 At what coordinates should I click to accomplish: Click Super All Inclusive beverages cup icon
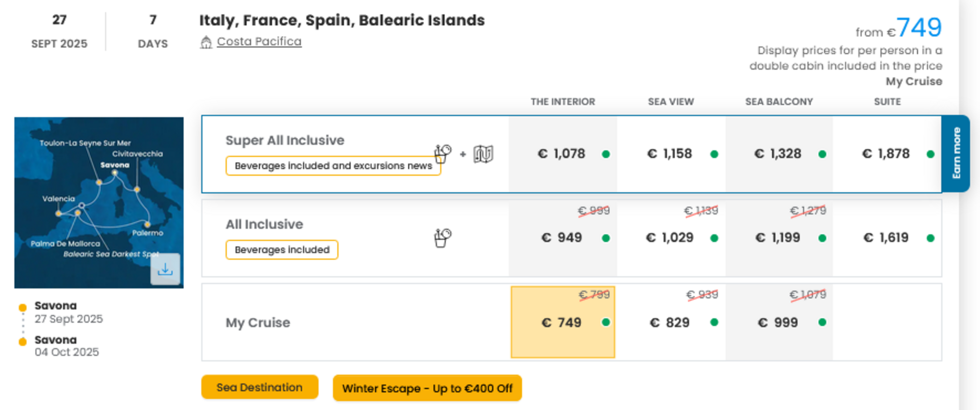point(442,153)
